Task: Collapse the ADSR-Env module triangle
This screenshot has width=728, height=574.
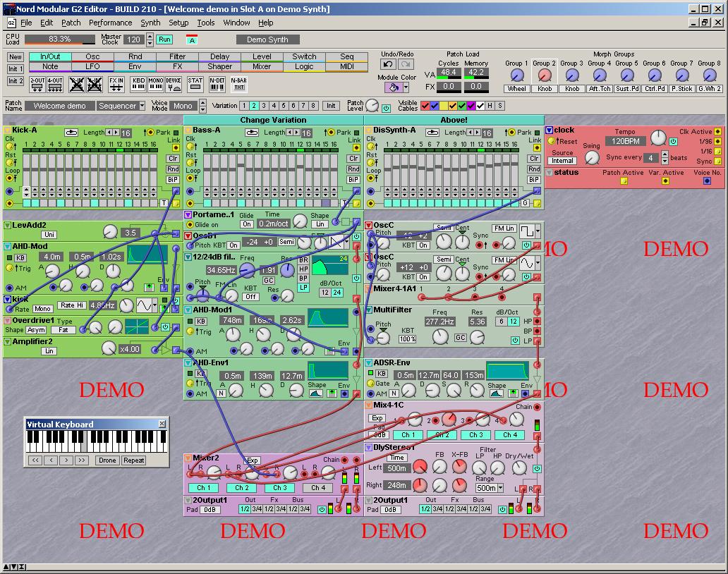Action: pyautogui.click(x=369, y=363)
